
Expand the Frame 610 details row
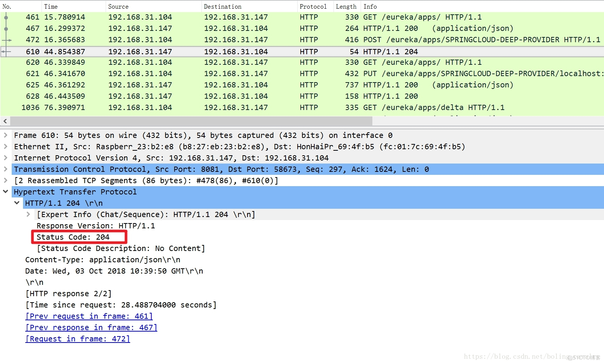pyautogui.click(x=6, y=135)
